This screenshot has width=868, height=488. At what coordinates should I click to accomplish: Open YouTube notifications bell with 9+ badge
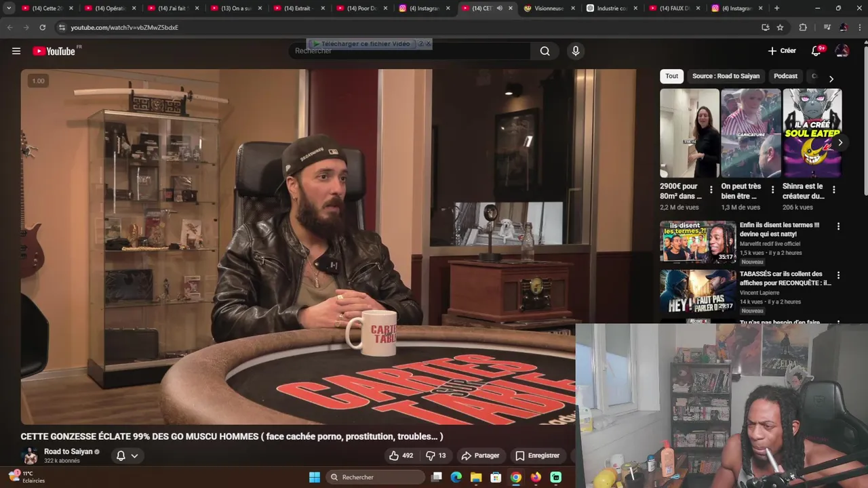click(817, 51)
